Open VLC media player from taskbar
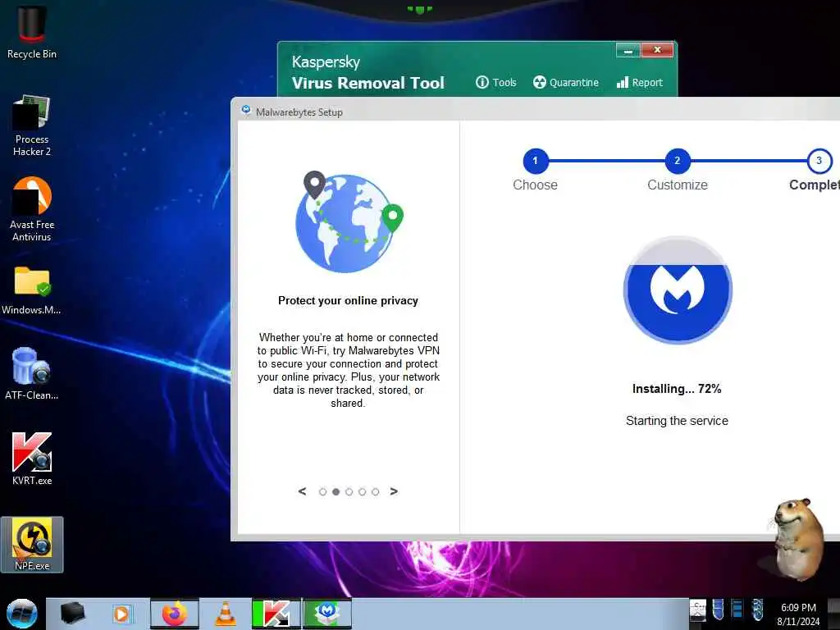The width and height of the screenshot is (840, 630). click(226, 614)
